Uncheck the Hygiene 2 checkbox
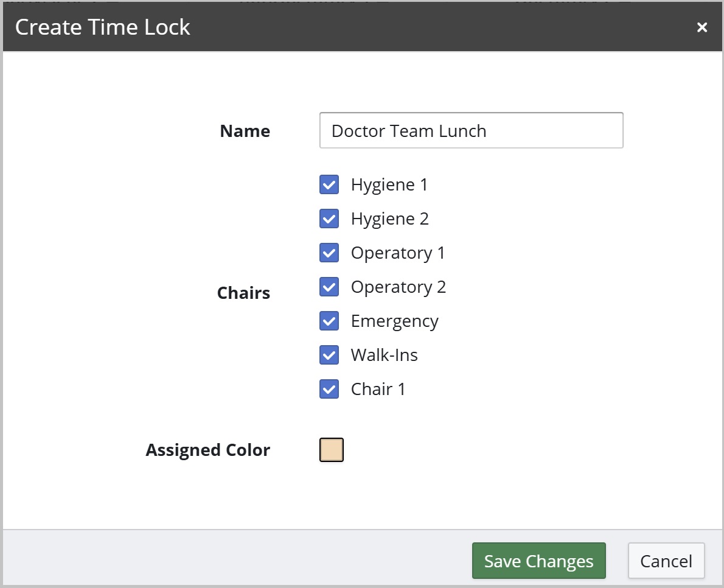The image size is (724, 588). click(x=329, y=219)
